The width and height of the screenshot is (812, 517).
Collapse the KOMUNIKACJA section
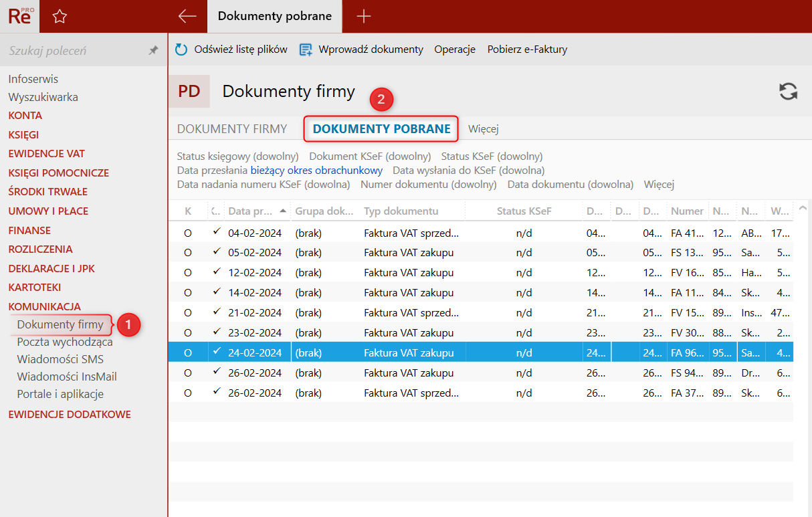45,306
